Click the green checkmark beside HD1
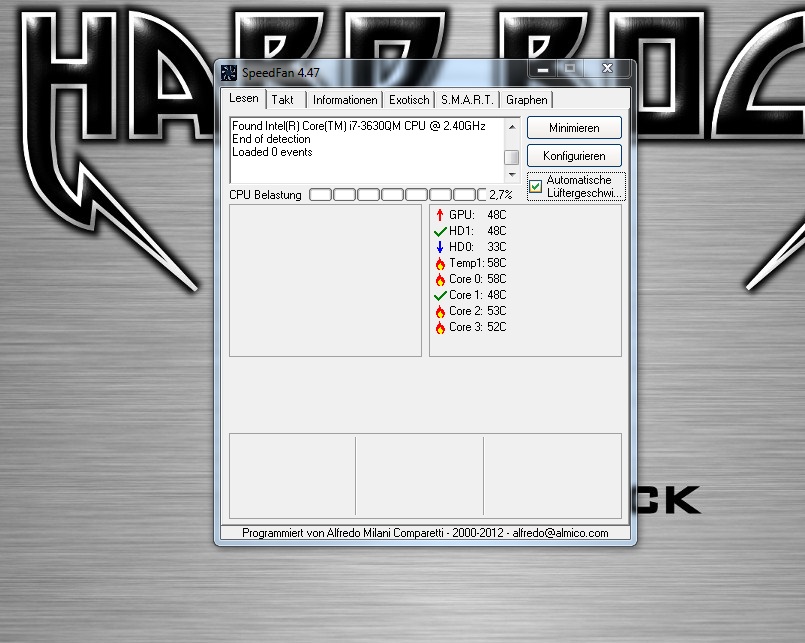The width and height of the screenshot is (805, 643). 440,231
